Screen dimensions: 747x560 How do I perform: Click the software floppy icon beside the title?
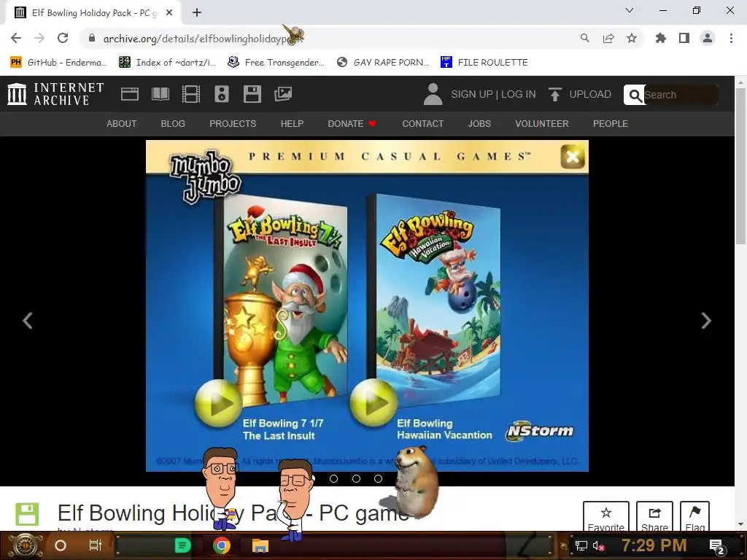tap(27, 514)
